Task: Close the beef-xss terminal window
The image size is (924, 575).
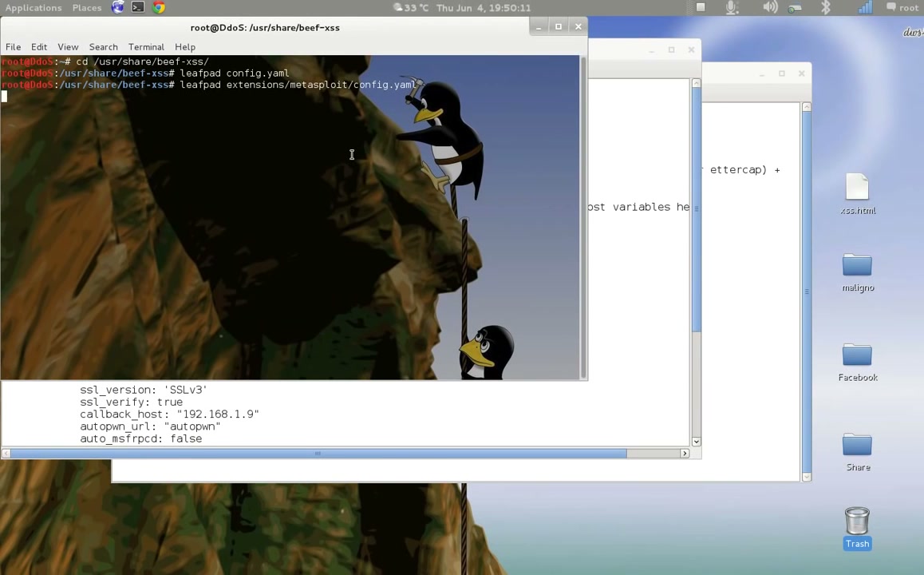Action: point(578,26)
